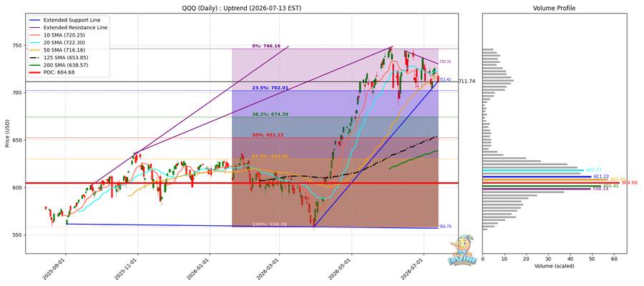Image resolution: width=644 pixels, height=286 pixels.
Task: Click x-axis date '2026-07-01'
Action: (414, 268)
